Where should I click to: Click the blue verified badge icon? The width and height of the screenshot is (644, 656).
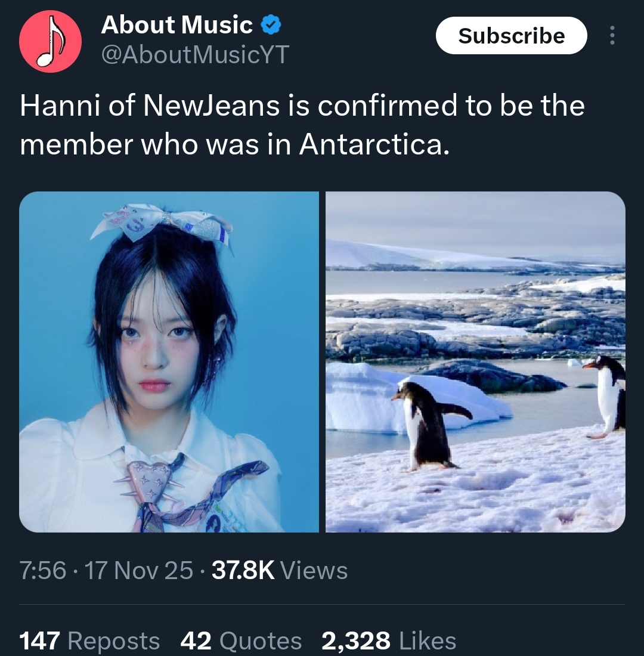pyautogui.click(x=271, y=25)
